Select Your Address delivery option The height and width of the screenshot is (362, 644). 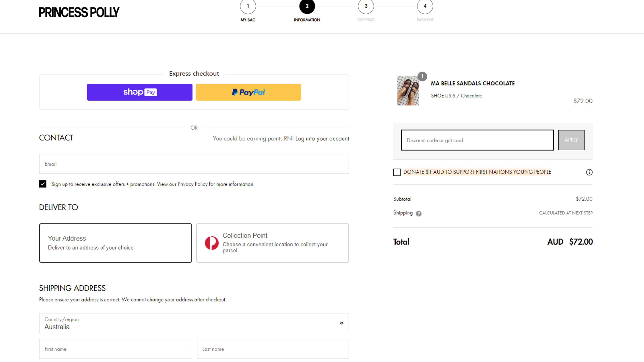pyautogui.click(x=116, y=243)
